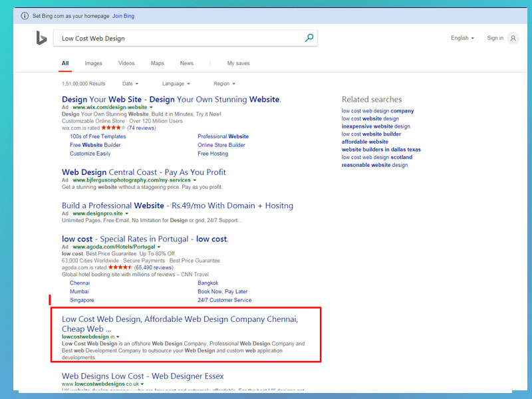Click related search affordable website
This screenshot has width=532, height=399.
365,142
